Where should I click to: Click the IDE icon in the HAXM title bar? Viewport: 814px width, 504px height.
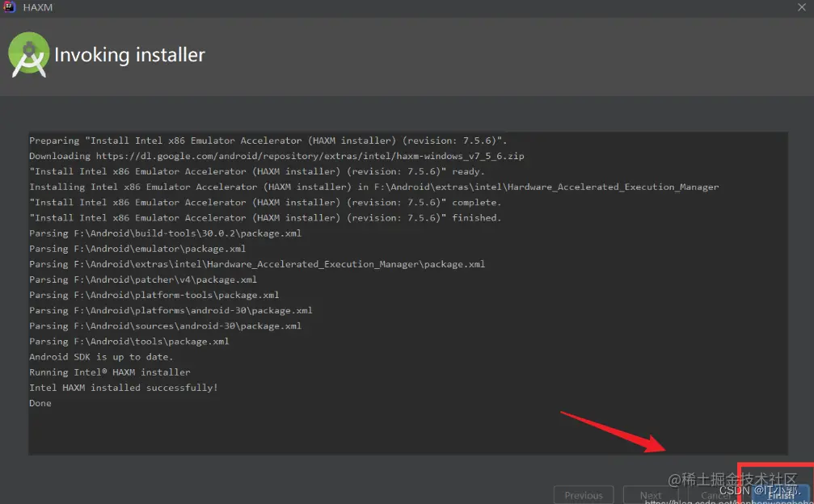point(9,6)
